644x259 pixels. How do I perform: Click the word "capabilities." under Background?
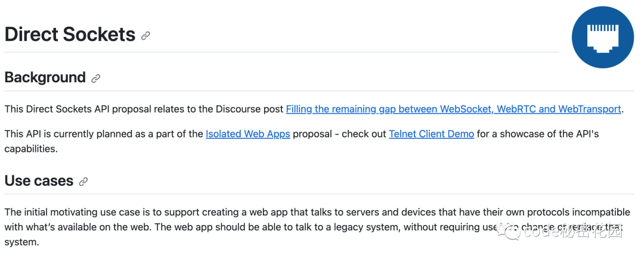[x=31, y=148]
